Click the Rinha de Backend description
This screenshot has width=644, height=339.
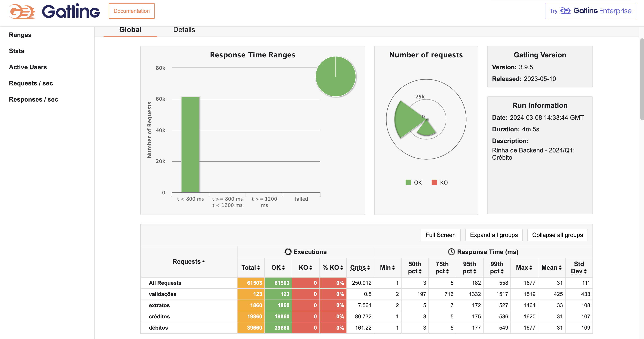(533, 154)
